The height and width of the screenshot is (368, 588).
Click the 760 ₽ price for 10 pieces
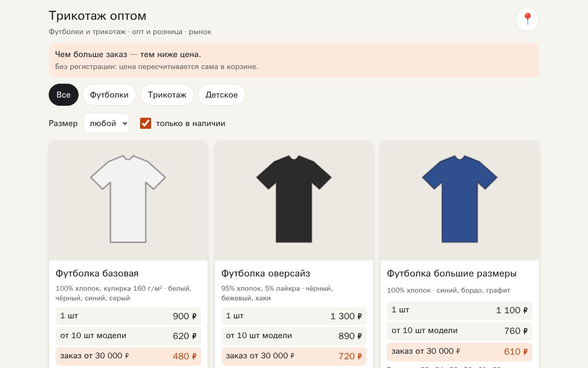516,331
